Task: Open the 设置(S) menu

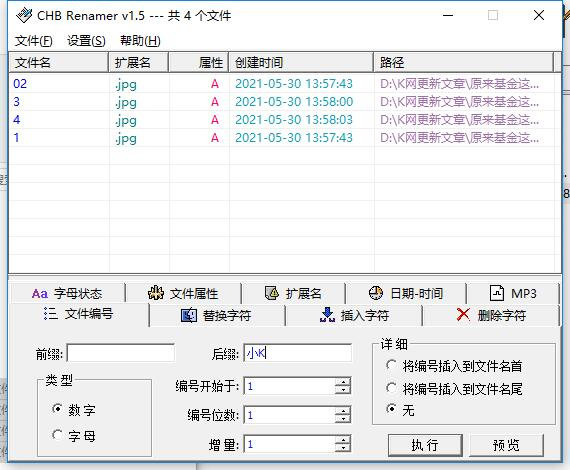Action: (x=86, y=40)
